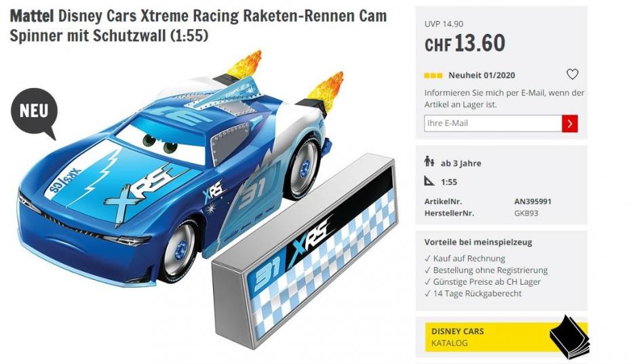Click the heart wishlist icon

[572, 75]
